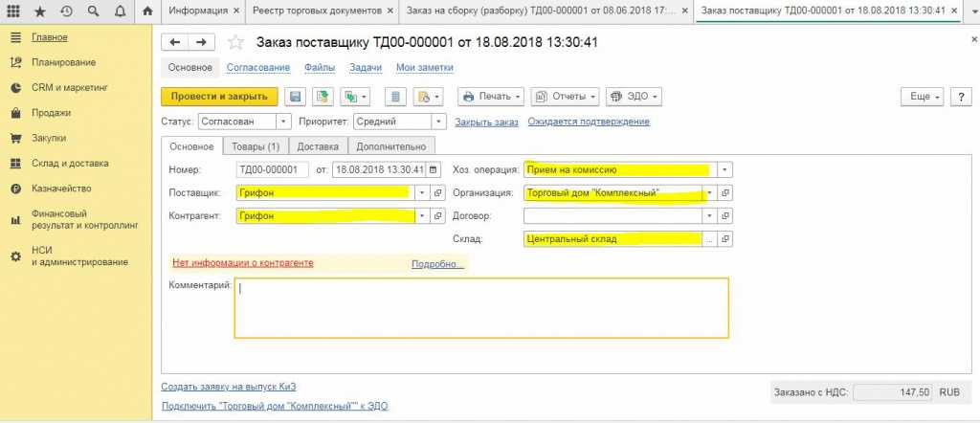Open the sections menu grid icon
The width and height of the screenshot is (980, 423).
pos(14,11)
